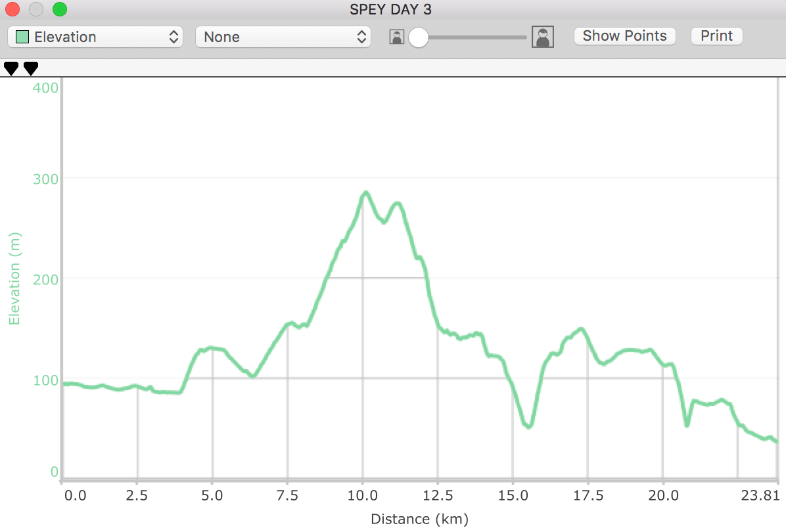Click the white smoothing slider knob

418,37
